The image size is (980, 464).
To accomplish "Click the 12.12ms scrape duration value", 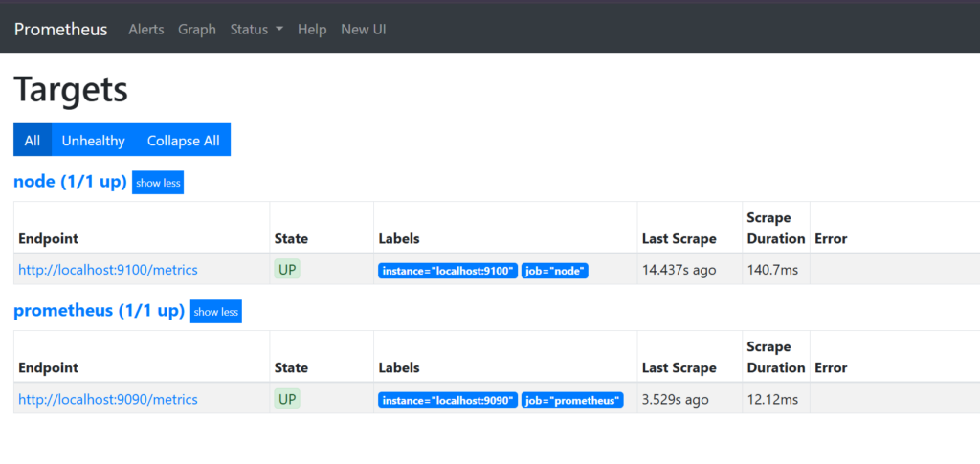I will point(772,399).
